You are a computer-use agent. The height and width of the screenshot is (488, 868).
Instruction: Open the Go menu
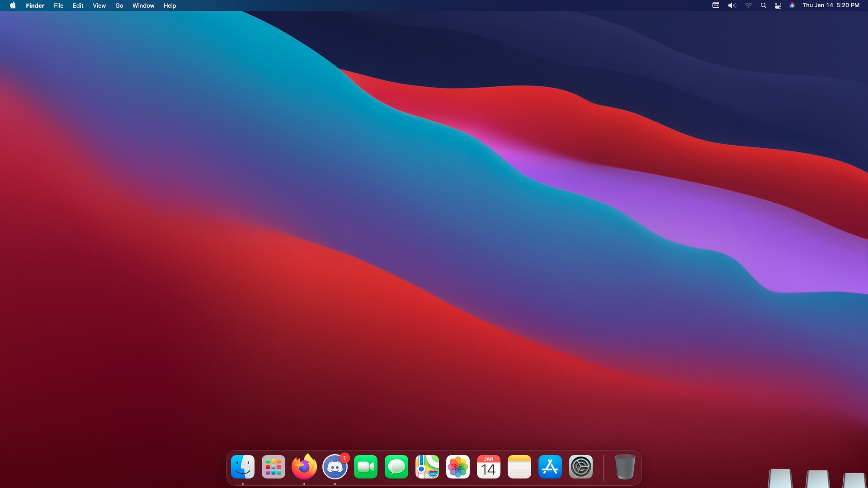click(x=119, y=5)
